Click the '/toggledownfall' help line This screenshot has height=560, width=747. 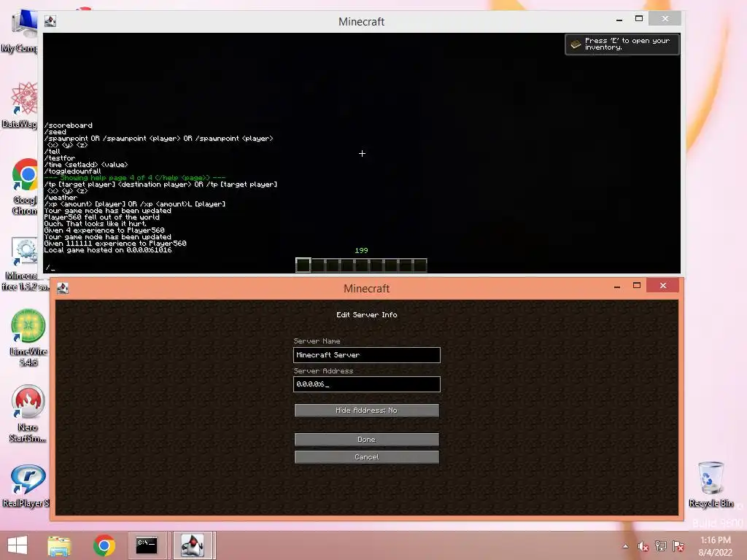point(72,171)
